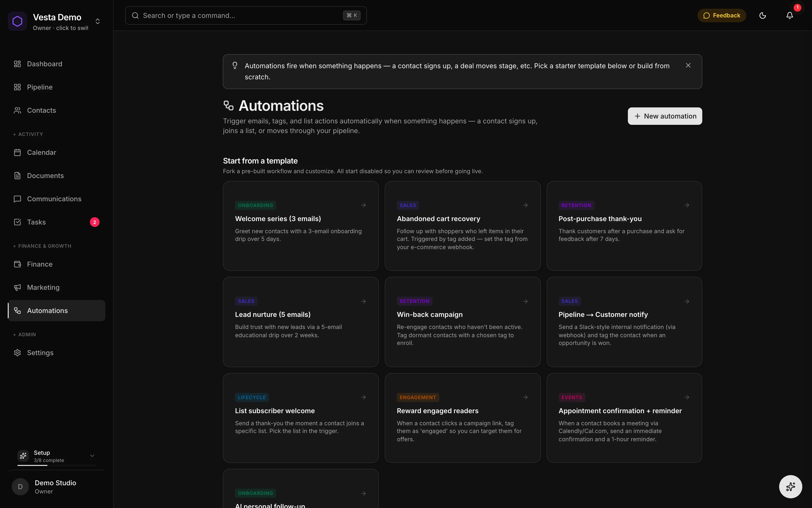Viewport: 812px width, 508px height.
Task: Open the Win-back campaign arrow
Action: click(x=525, y=301)
